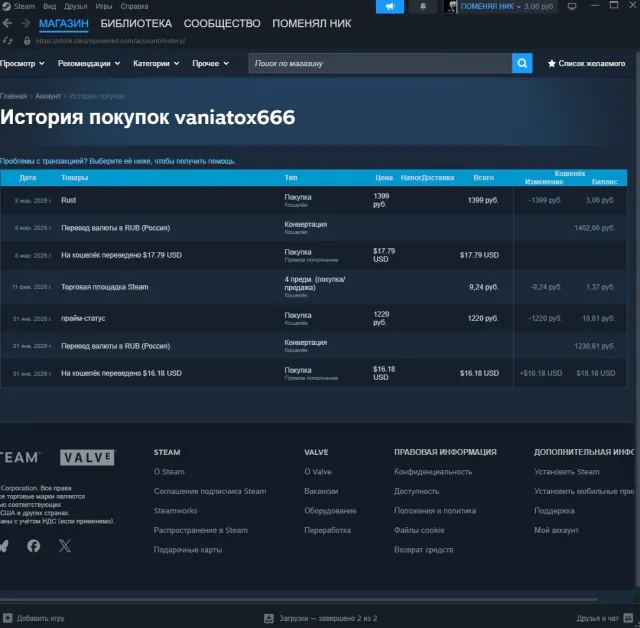
Task: Reload the page with refresh icon
Action: 8,41
